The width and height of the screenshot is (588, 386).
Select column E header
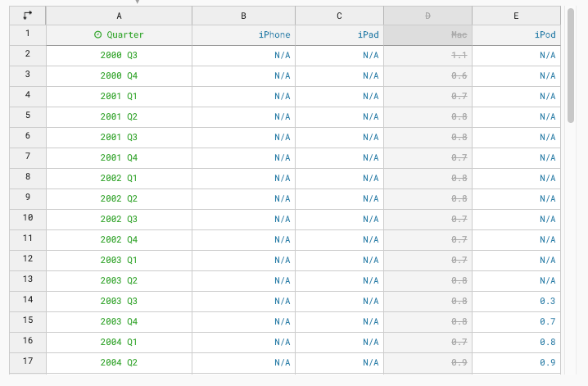click(516, 15)
